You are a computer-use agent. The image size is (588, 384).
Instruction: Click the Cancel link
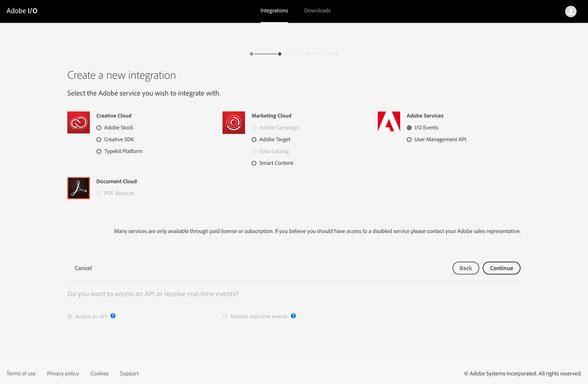83,268
